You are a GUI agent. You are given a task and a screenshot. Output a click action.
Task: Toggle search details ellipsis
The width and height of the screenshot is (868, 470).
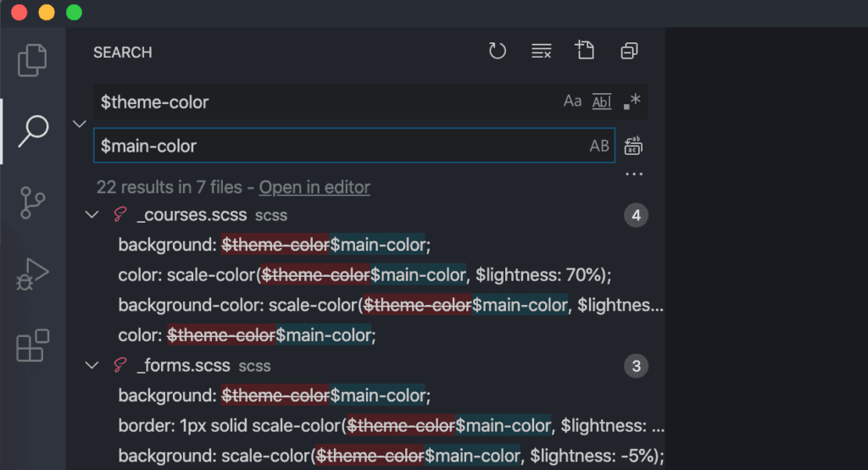(x=634, y=174)
